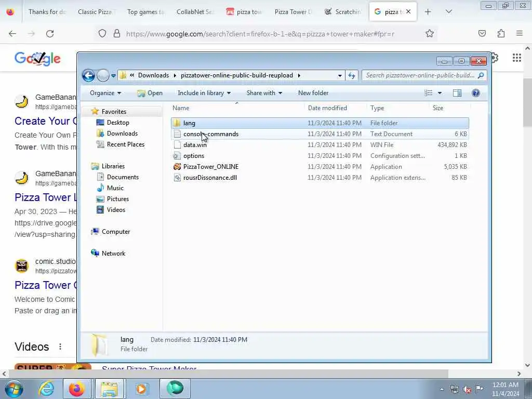Open Explorer help icon

click(x=476, y=93)
